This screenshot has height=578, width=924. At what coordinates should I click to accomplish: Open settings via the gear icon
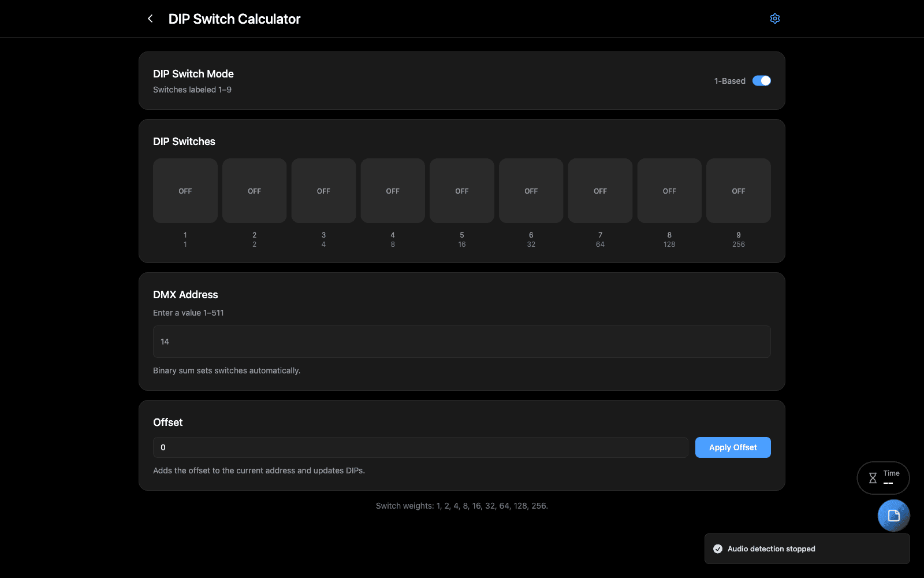tap(775, 18)
